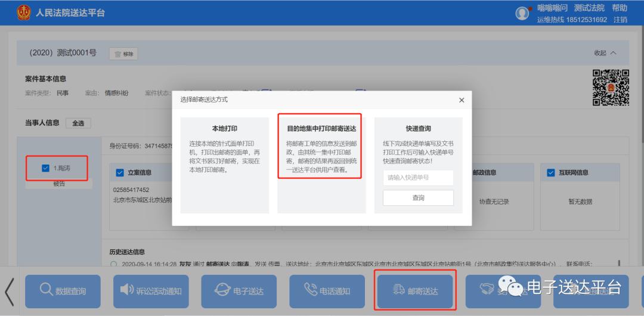This screenshot has height=316, width=644.
Task: Click the 暂无数据 text
Action: [x=580, y=202]
